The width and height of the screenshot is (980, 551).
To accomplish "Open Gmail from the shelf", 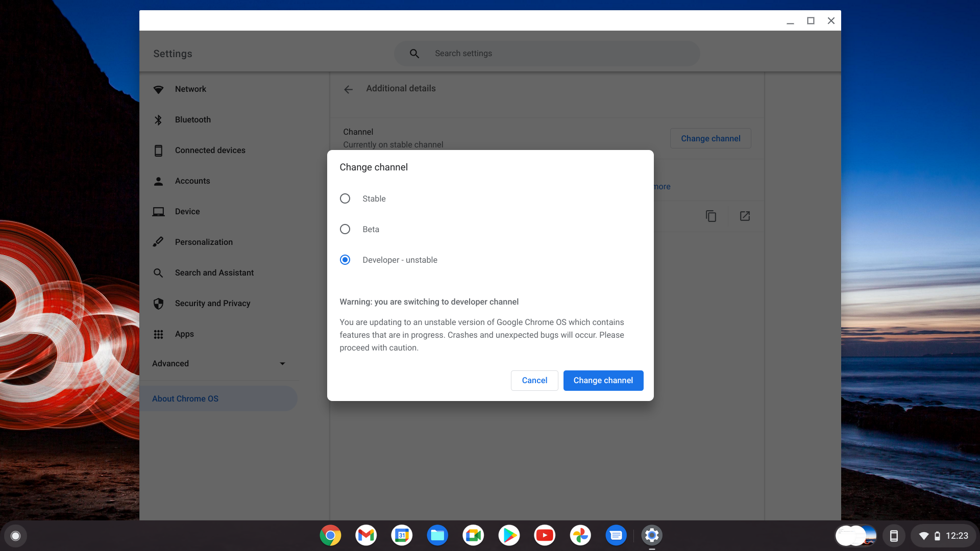I will [x=366, y=535].
